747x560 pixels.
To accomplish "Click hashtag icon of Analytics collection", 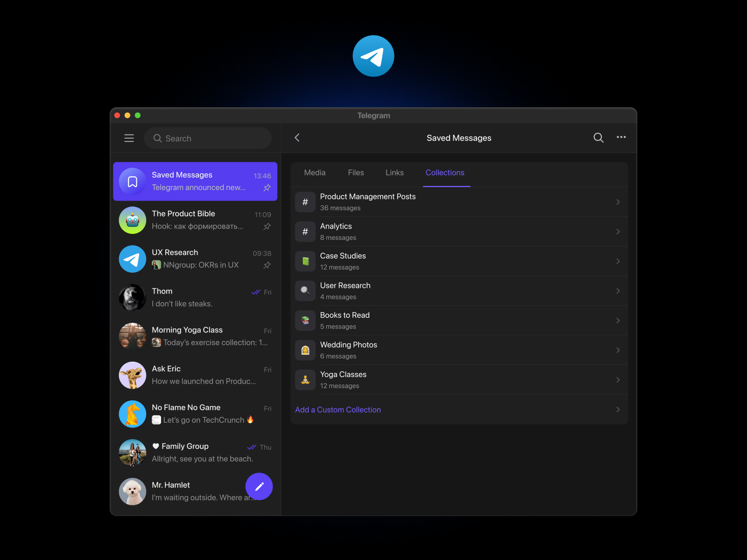I will tap(305, 231).
